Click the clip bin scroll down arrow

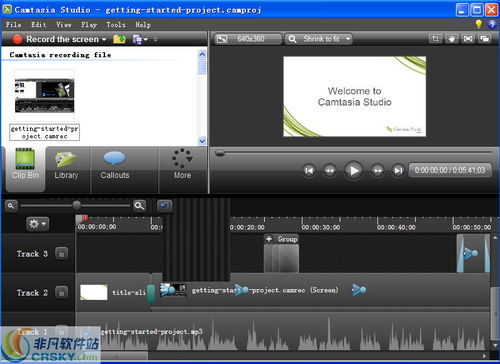point(202,141)
